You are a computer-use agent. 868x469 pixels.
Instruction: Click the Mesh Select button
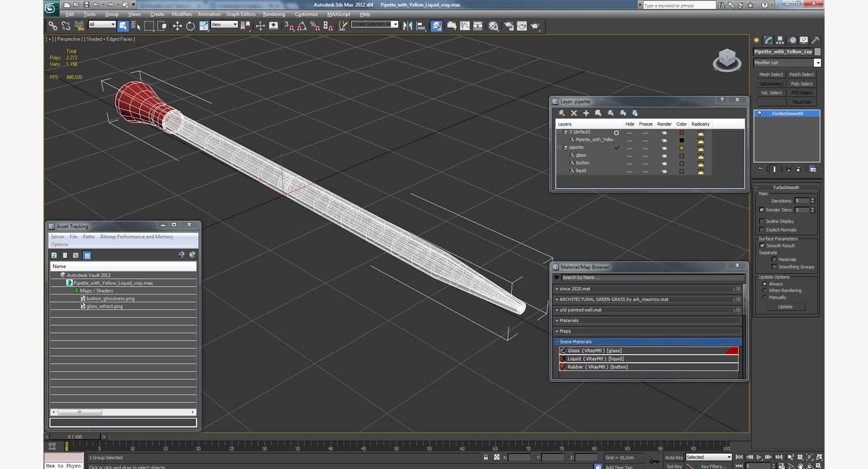pos(771,74)
